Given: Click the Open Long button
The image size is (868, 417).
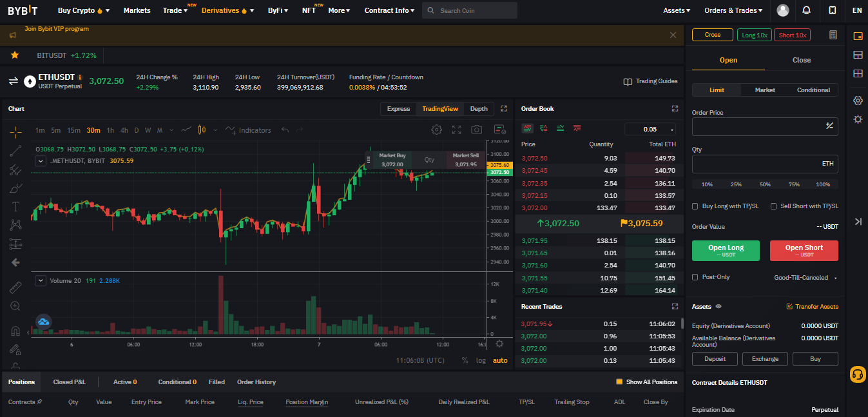Looking at the screenshot, I should pos(726,251).
